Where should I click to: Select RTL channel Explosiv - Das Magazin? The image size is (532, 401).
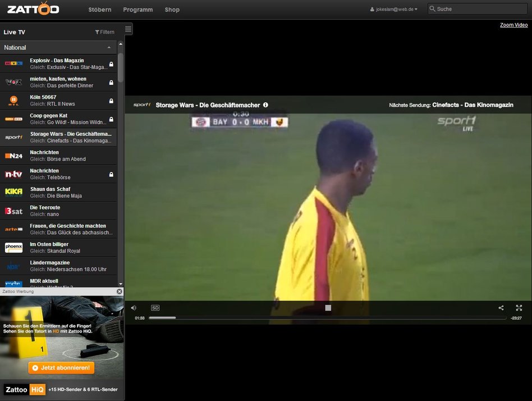click(x=58, y=64)
